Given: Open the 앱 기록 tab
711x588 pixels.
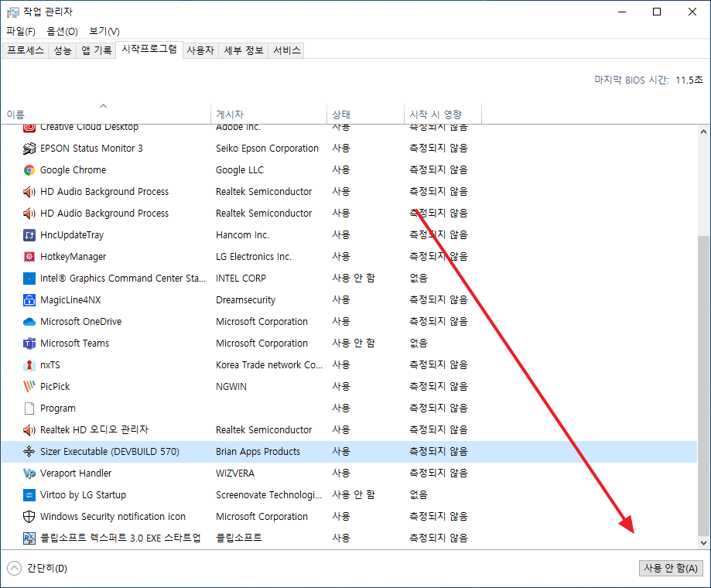Looking at the screenshot, I should 97,50.
